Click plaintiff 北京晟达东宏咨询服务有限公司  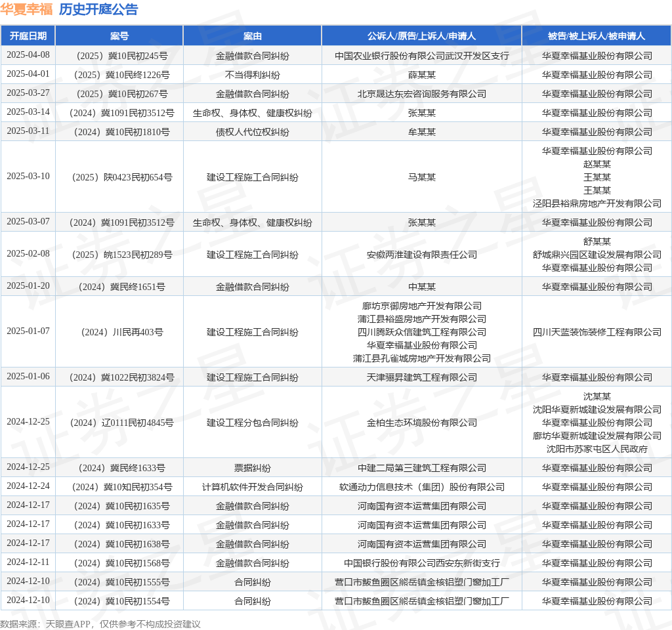pyautogui.click(x=422, y=94)
